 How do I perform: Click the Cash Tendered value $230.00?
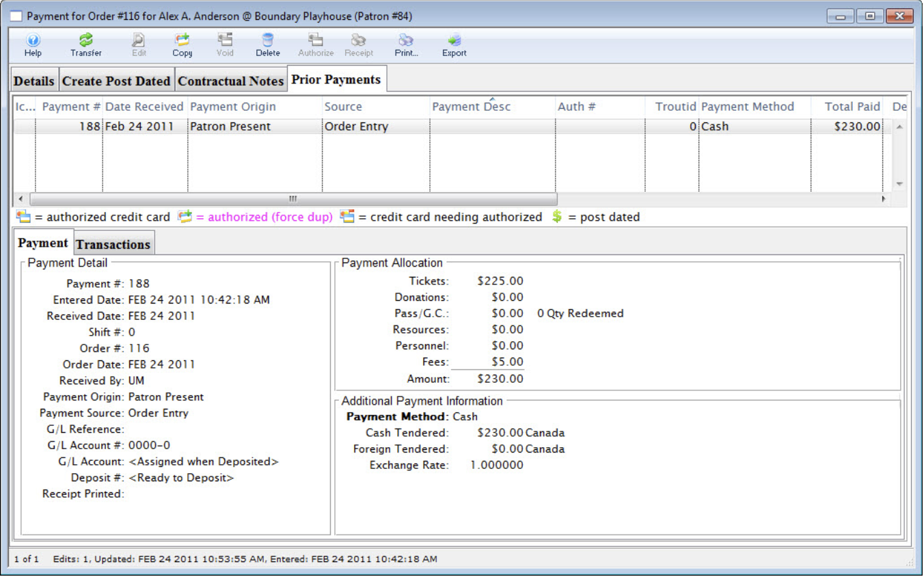point(500,433)
